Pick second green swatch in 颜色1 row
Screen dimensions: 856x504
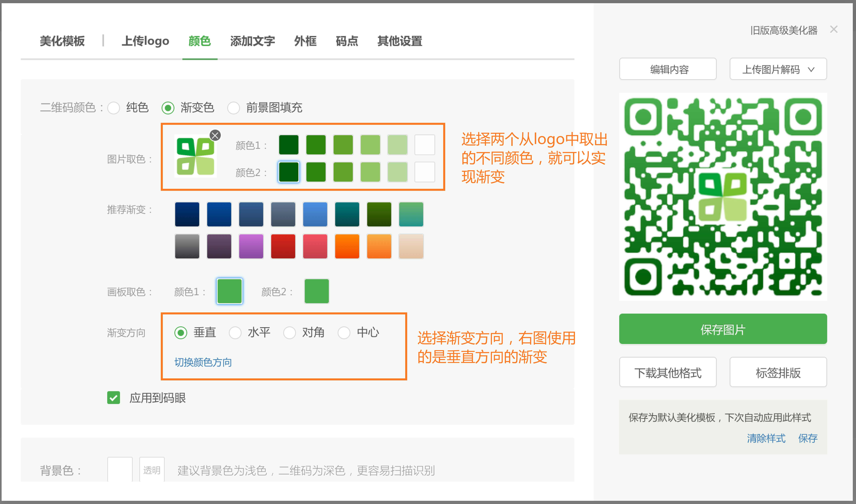click(x=316, y=145)
